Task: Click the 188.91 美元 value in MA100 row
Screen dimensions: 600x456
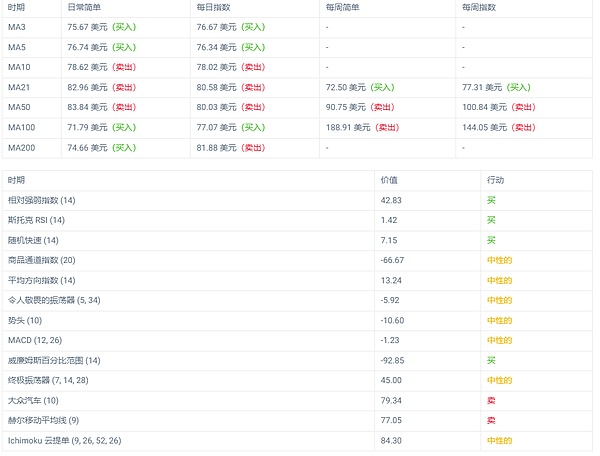Action: tap(348, 127)
